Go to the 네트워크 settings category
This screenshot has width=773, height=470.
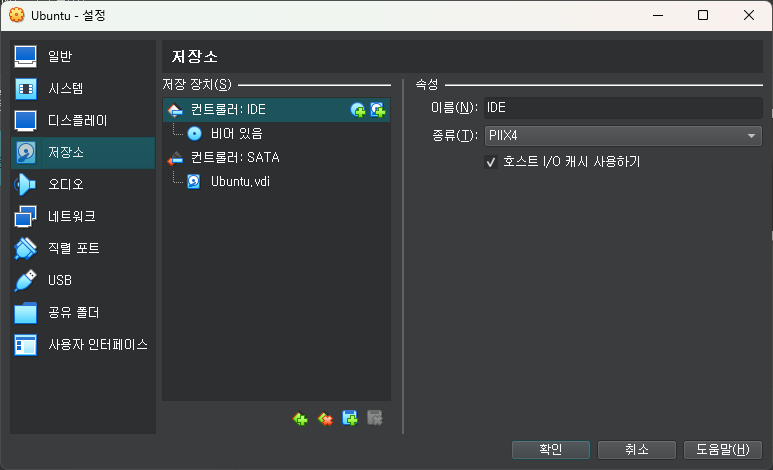point(83,217)
